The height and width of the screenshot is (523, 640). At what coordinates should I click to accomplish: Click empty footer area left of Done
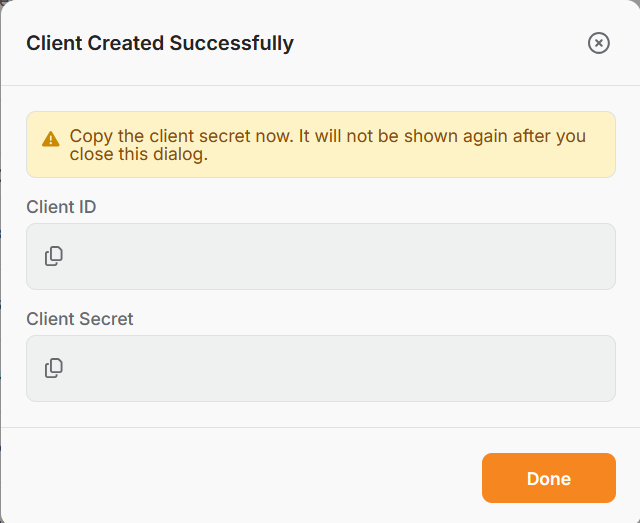coord(241,478)
